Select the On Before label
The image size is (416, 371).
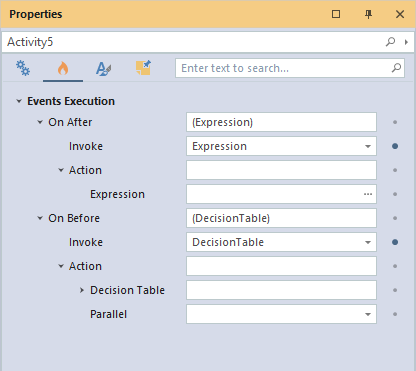coord(74,218)
